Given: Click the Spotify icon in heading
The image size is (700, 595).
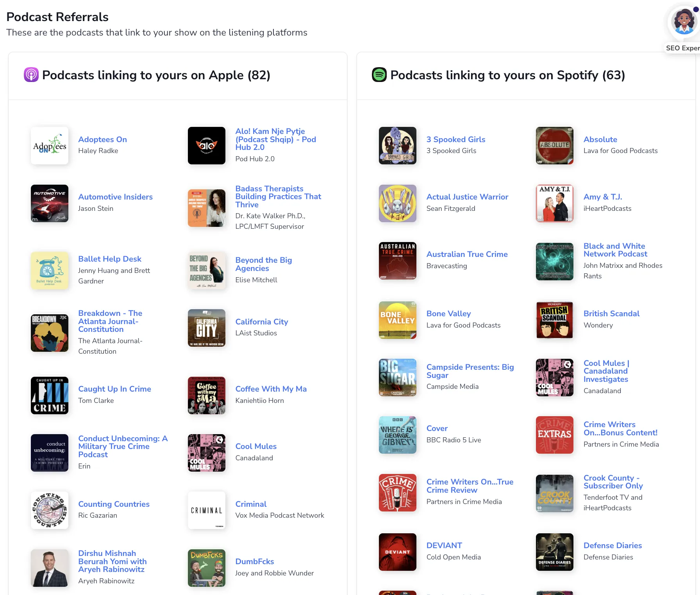Looking at the screenshot, I should click(379, 75).
